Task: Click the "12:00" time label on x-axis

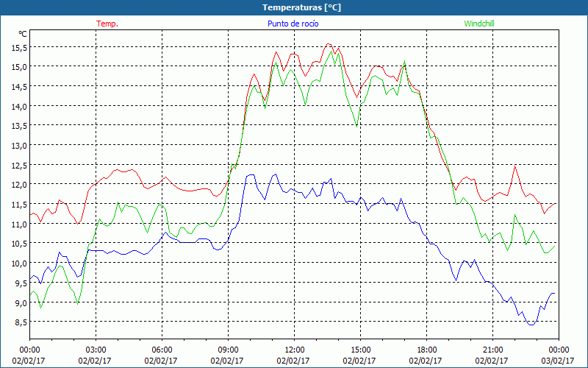Action: point(295,350)
